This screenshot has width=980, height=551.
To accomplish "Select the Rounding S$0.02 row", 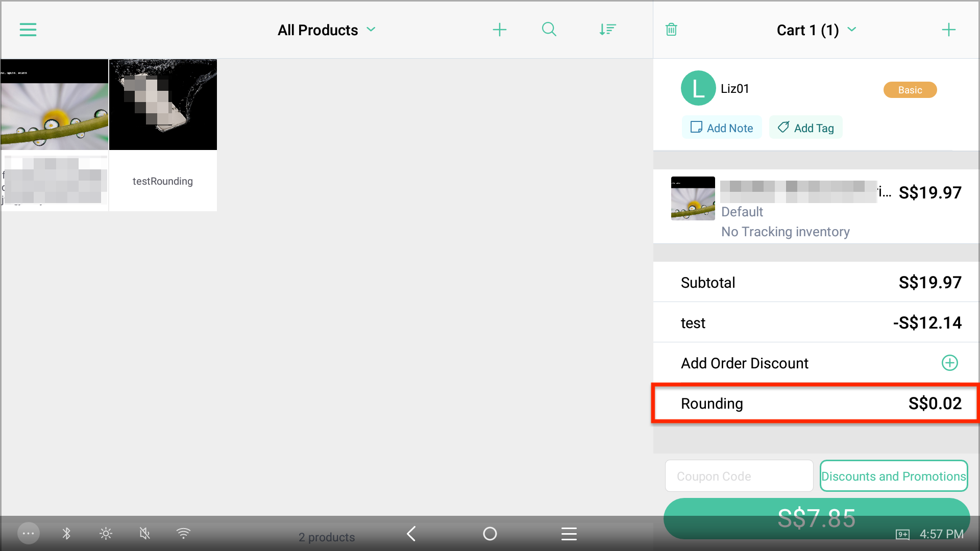I will coord(816,403).
